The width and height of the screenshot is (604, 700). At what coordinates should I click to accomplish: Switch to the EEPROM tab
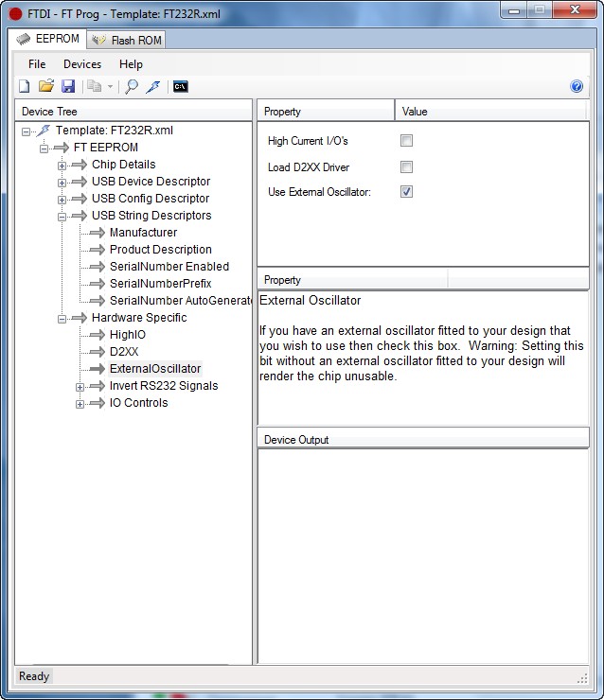click(47, 40)
